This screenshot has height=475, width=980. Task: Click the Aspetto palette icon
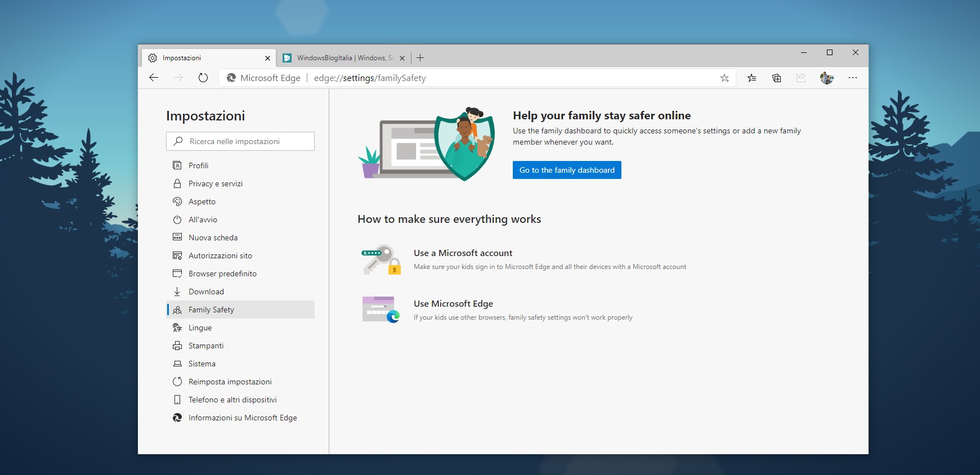(177, 201)
